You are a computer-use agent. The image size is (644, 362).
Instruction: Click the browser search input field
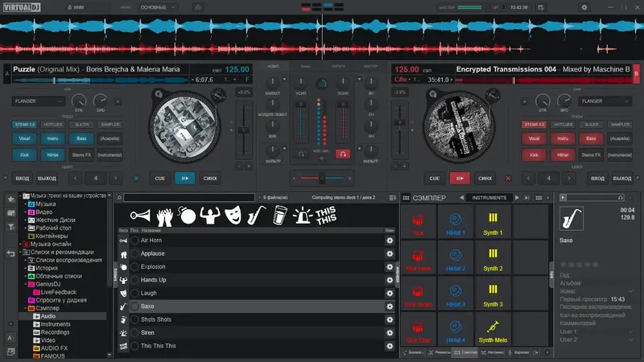tap(189, 198)
